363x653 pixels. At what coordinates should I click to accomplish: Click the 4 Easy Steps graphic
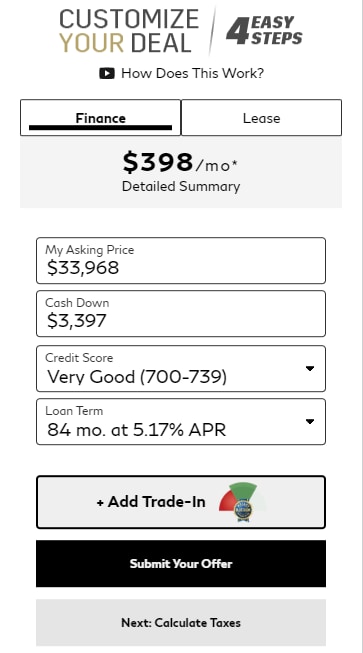(x=264, y=30)
